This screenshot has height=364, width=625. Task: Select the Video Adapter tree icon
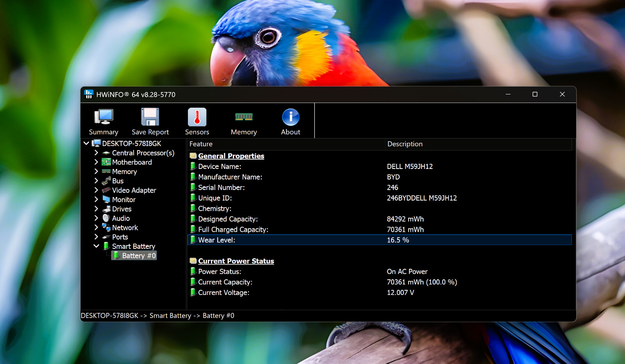pyautogui.click(x=106, y=190)
